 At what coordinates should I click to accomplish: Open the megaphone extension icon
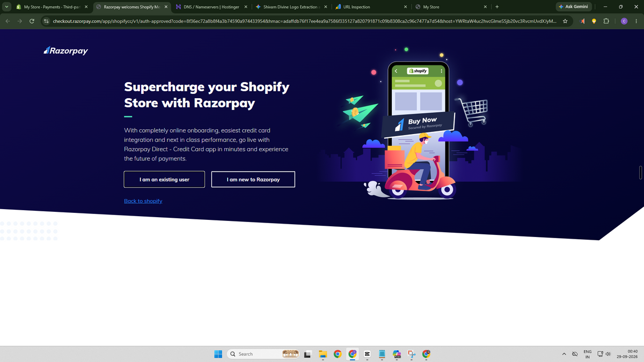(x=583, y=21)
